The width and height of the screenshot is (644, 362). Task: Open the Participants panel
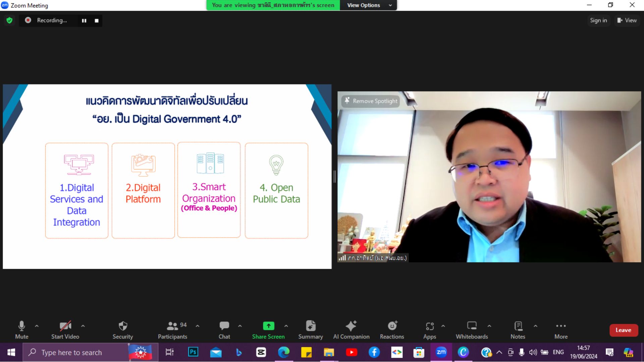tap(172, 326)
